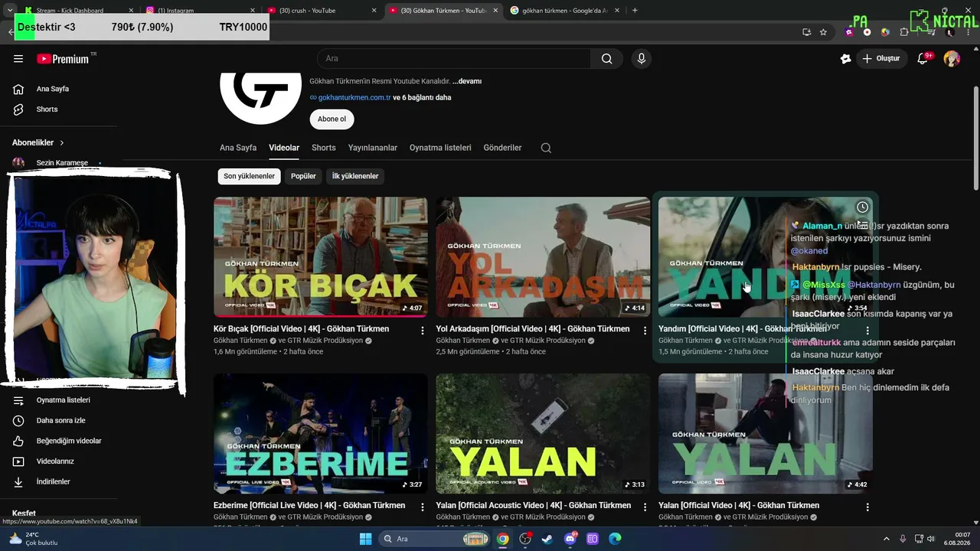
Task: Open options menu for Yalan Acoustic video
Action: pos(645,507)
